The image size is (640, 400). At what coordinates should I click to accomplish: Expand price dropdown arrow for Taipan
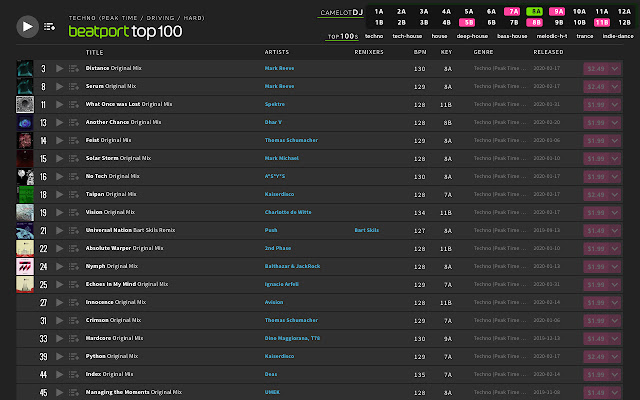tap(615, 195)
